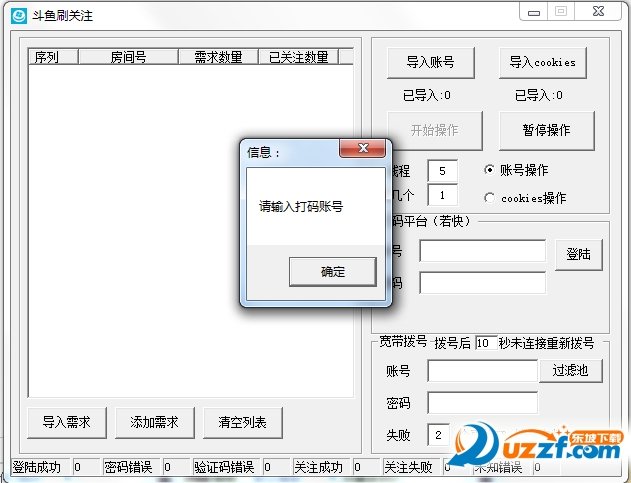631x483 pixels.
Task: Click the 已导入:0 text under 导入账号
Action: click(x=427, y=95)
